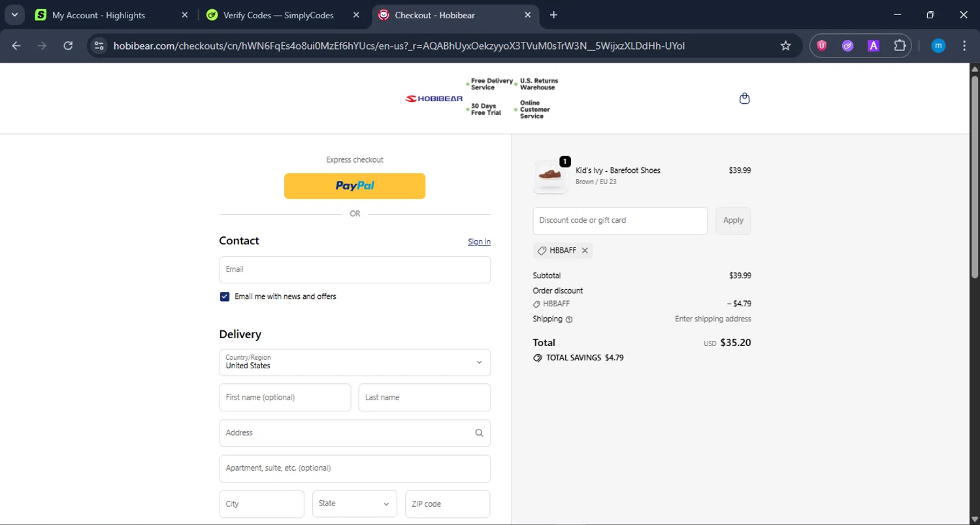Screen dimensions: 980x525
Task: Click the Kid's Ivy shoe product thumbnail
Action: [x=550, y=176]
